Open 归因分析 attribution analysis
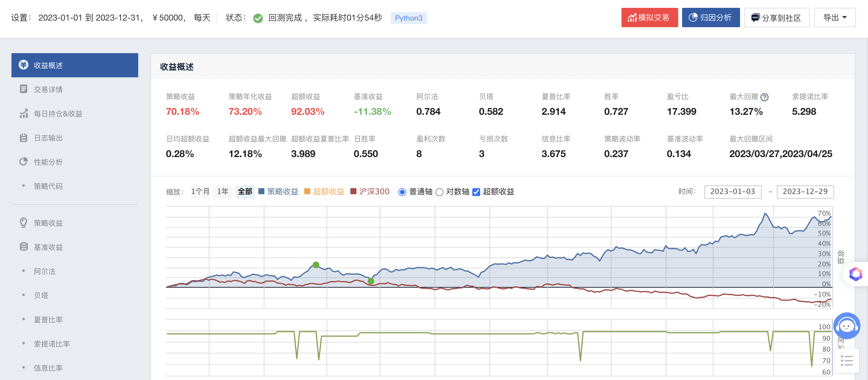868x380 pixels. (x=711, y=18)
